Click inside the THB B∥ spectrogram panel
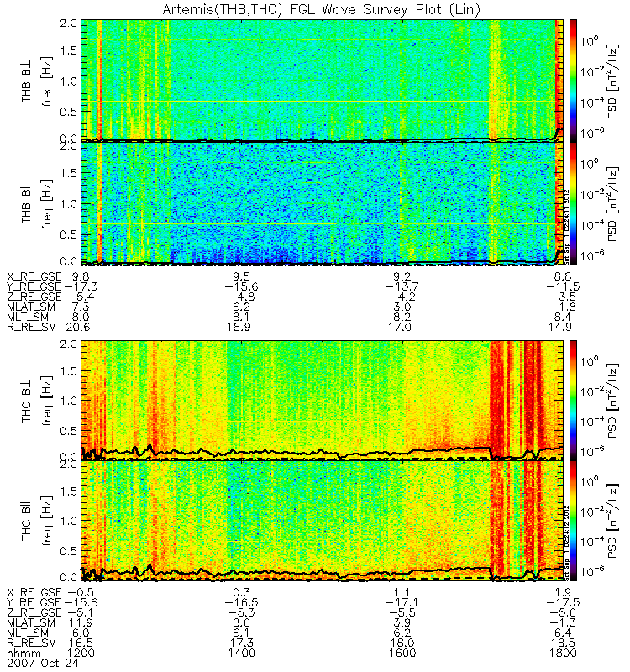The height and width of the screenshot is (672, 630). pyautogui.click(x=323, y=203)
